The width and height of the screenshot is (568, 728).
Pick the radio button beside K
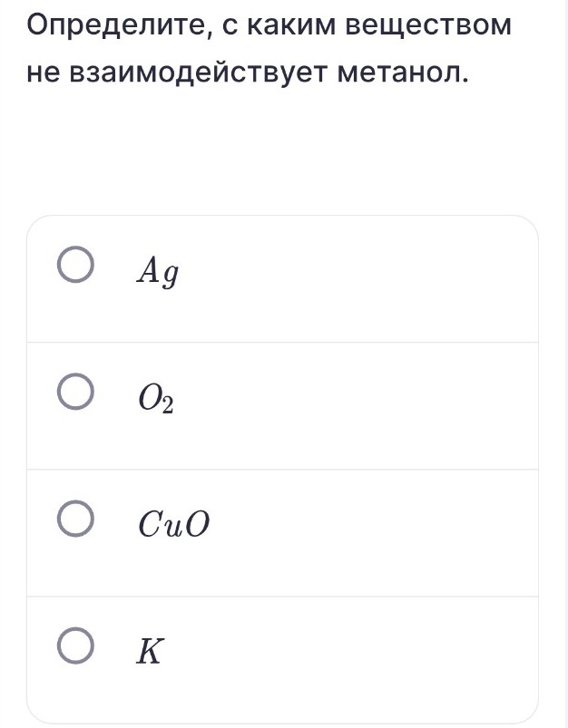tap(74, 650)
